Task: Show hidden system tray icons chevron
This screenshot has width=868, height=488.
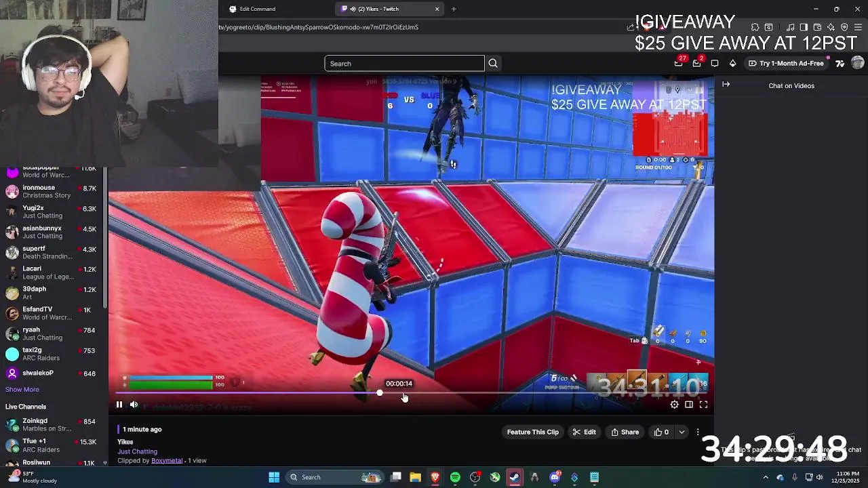Action: coord(766,477)
